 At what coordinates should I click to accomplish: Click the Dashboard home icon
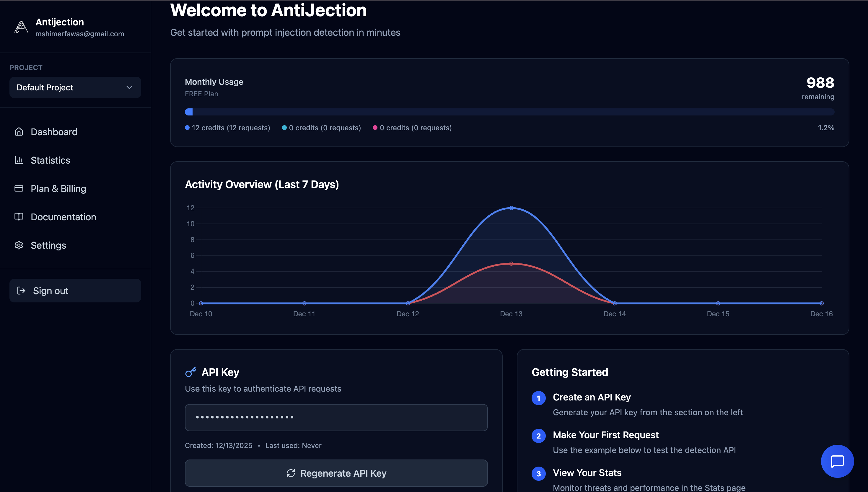coord(19,131)
